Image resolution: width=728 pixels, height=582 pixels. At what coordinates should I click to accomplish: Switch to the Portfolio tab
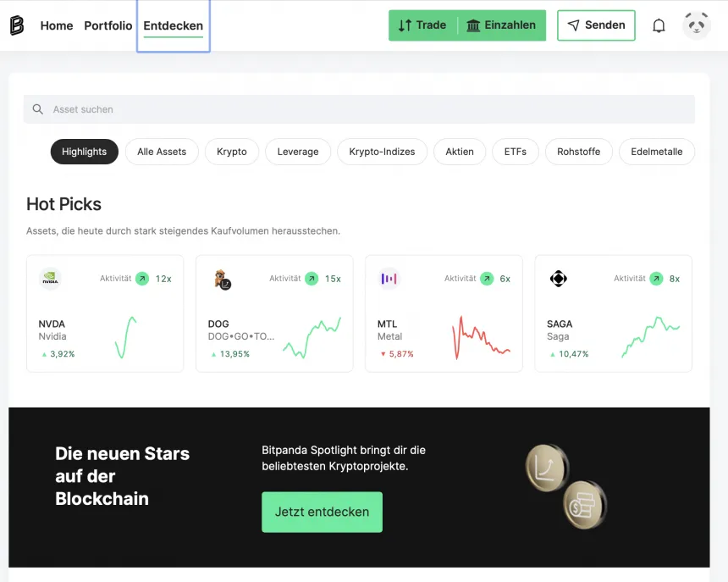coord(108,25)
